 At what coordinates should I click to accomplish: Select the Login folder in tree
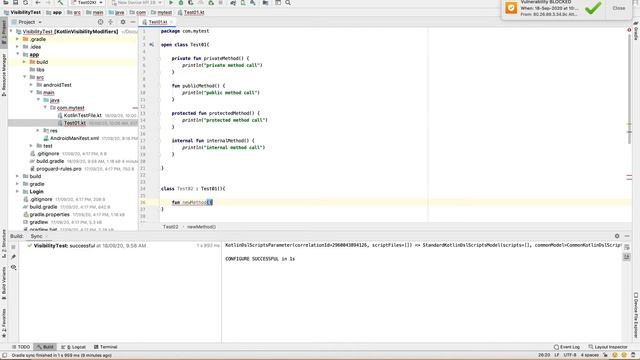tap(36, 191)
